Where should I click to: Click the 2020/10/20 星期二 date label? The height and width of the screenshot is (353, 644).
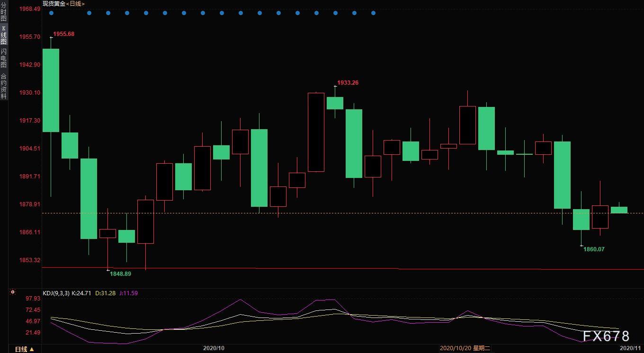coord(465,348)
